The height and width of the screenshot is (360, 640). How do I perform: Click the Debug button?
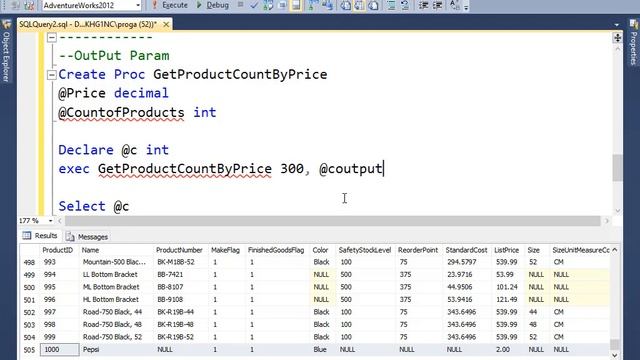(x=213, y=5)
